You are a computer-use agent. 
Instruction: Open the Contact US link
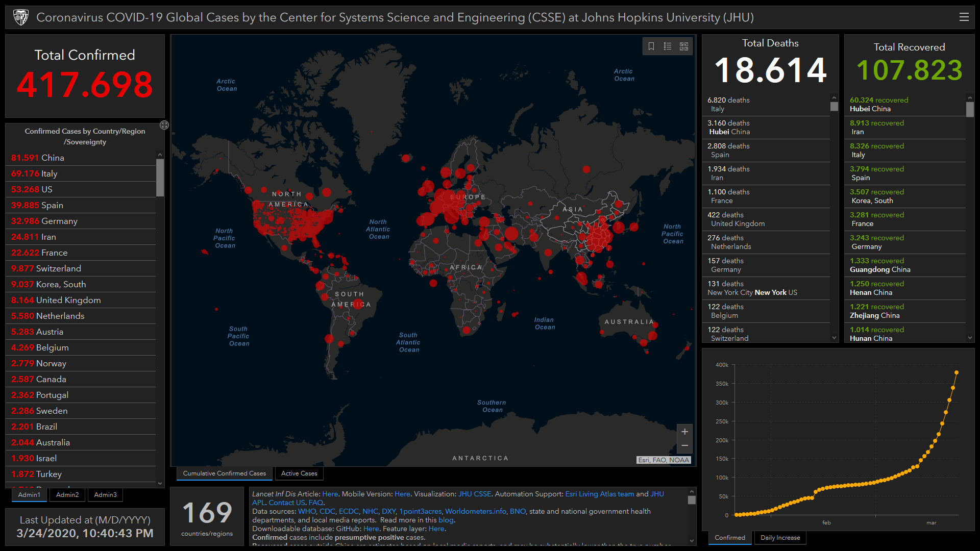[x=286, y=503]
